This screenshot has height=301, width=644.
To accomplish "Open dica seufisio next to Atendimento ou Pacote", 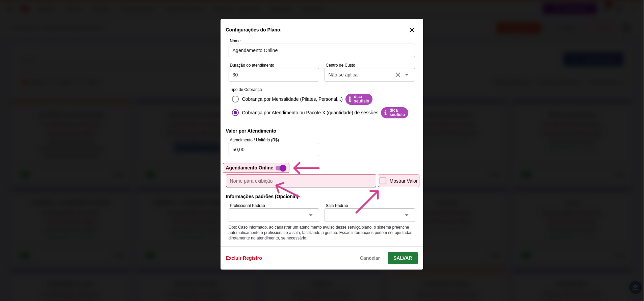I will 394,113.
